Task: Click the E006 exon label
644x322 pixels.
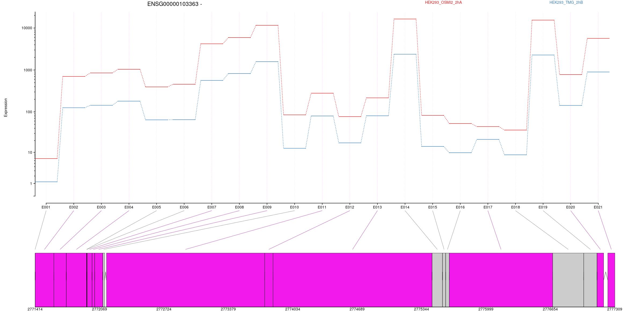Action: (x=184, y=207)
